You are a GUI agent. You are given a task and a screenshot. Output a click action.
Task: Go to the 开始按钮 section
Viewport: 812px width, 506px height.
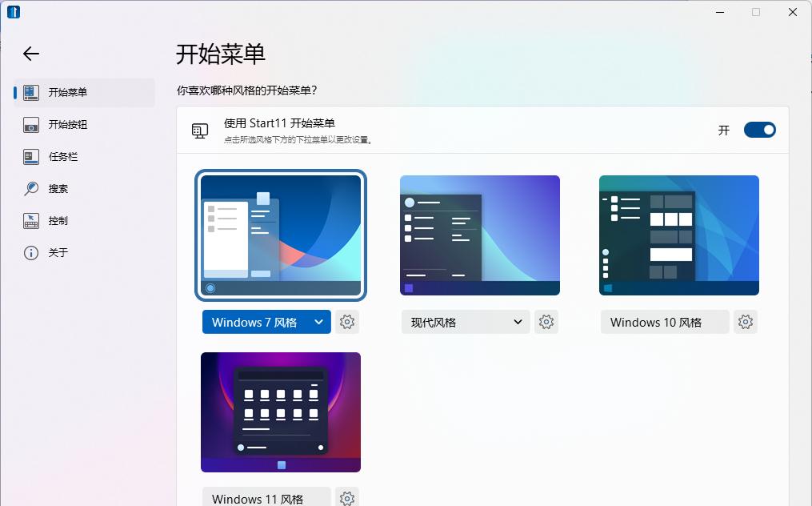pyautogui.click(x=85, y=124)
